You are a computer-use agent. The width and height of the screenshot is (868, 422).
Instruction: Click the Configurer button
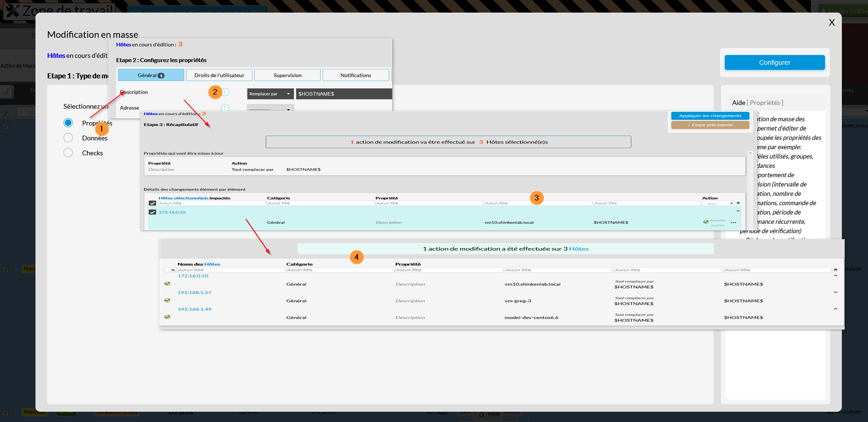tap(774, 62)
